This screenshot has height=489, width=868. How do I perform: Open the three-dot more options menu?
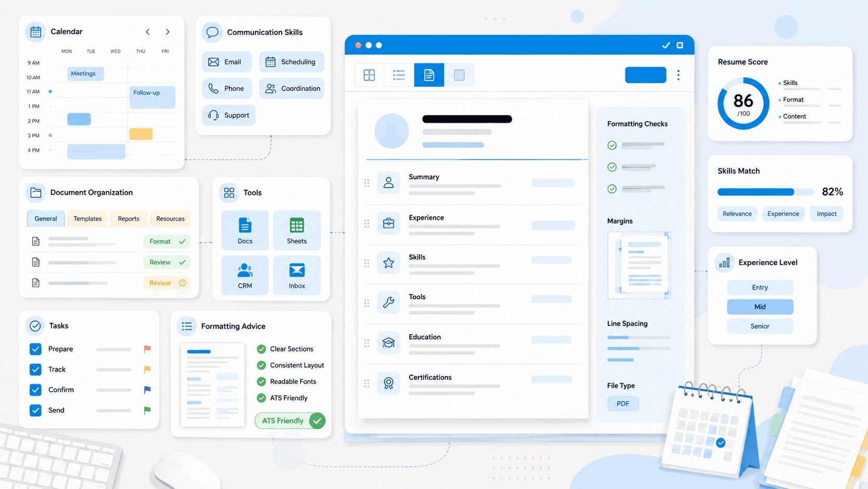pos(679,75)
